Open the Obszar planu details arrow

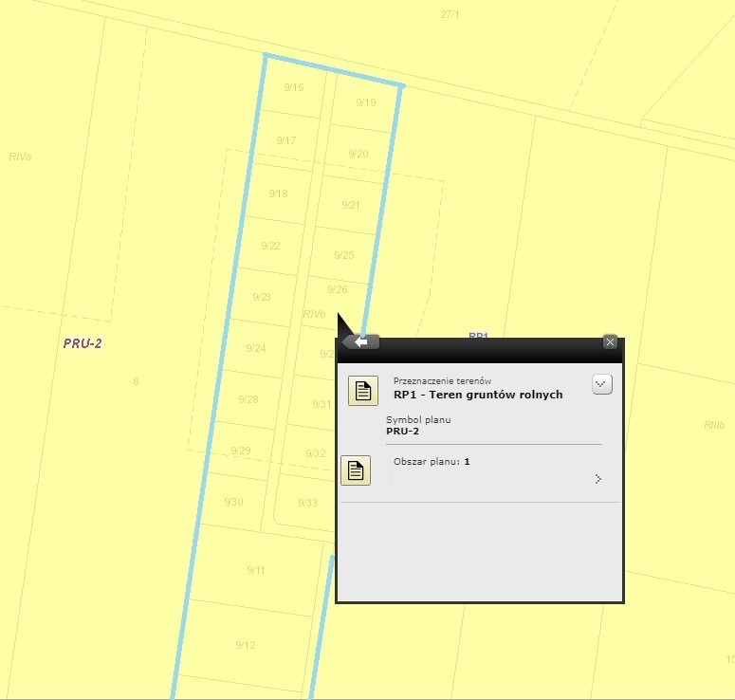pos(598,479)
